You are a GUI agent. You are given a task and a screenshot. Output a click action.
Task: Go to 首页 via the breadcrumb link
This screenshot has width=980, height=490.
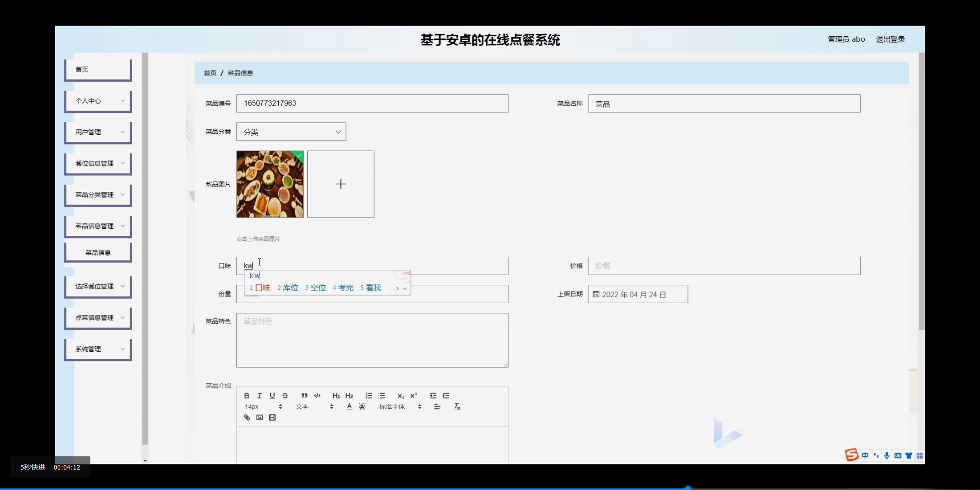210,73
